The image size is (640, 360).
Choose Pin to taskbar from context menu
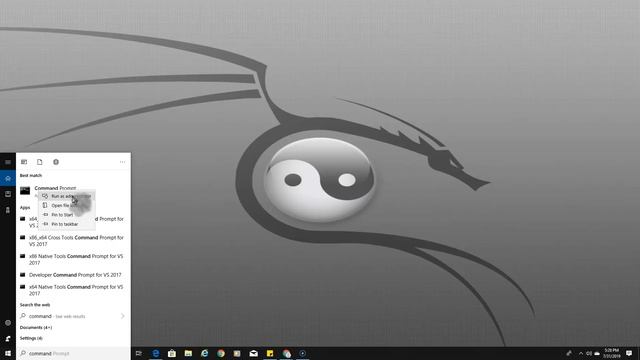pyautogui.click(x=67, y=224)
